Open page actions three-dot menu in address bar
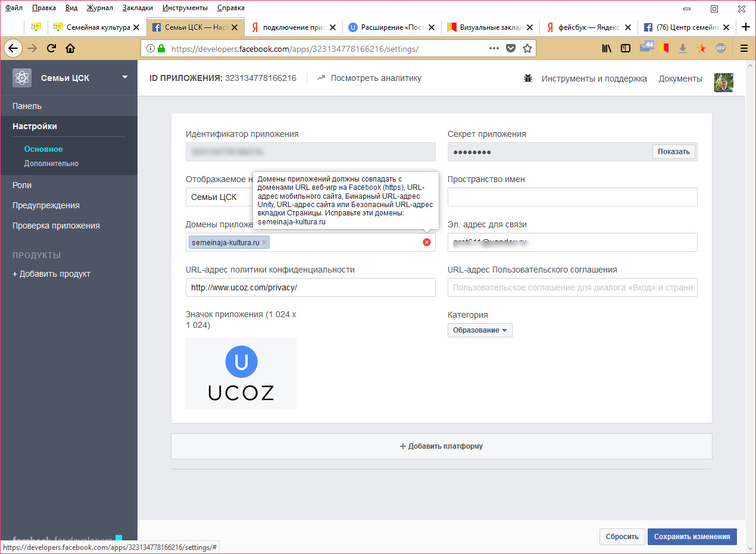This screenshot has width=756, height=554. [x=493, y=49]
